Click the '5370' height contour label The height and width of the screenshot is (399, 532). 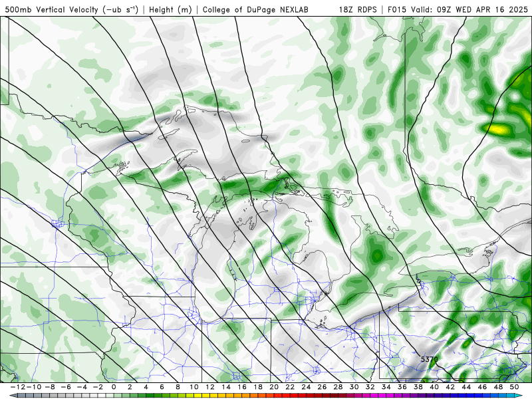[x=429, y=359]
